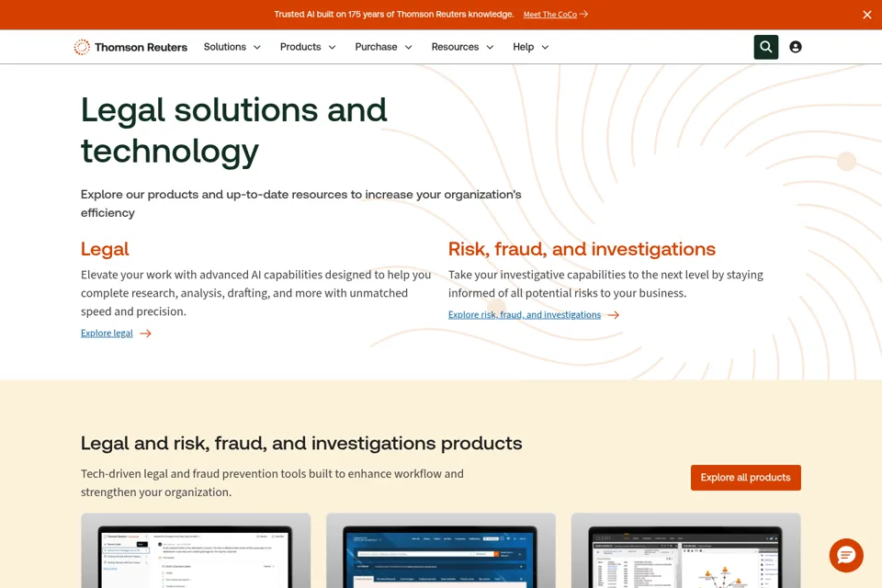Click the Explore all products button
Image resolution: width=882 pixels, height=588 pixels.
pos(745,478)
